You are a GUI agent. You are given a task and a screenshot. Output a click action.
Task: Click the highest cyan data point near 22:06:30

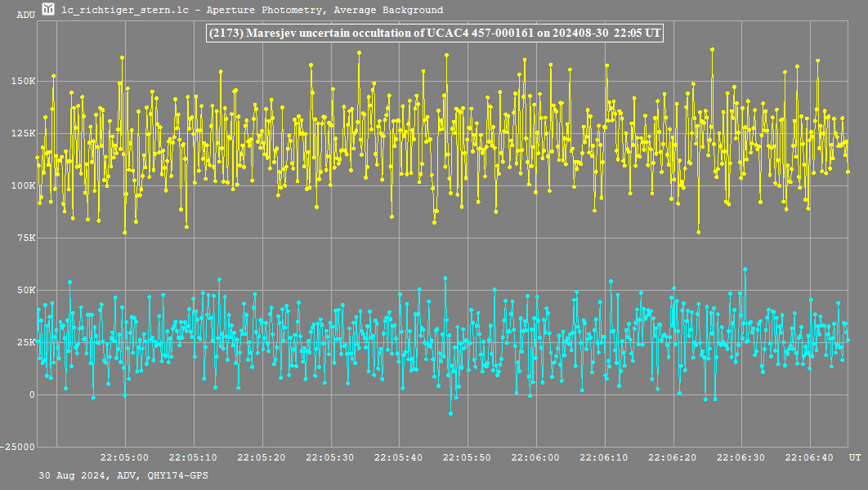click(745, 269)
